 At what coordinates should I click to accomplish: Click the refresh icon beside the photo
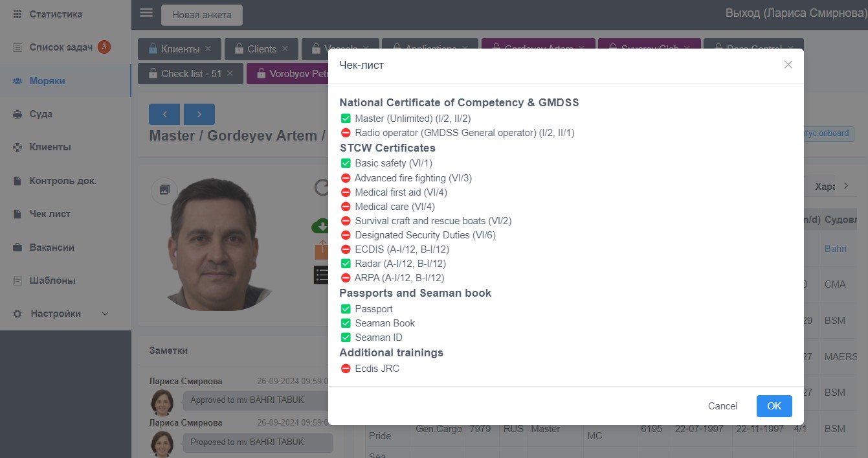(x=321, y=188)
